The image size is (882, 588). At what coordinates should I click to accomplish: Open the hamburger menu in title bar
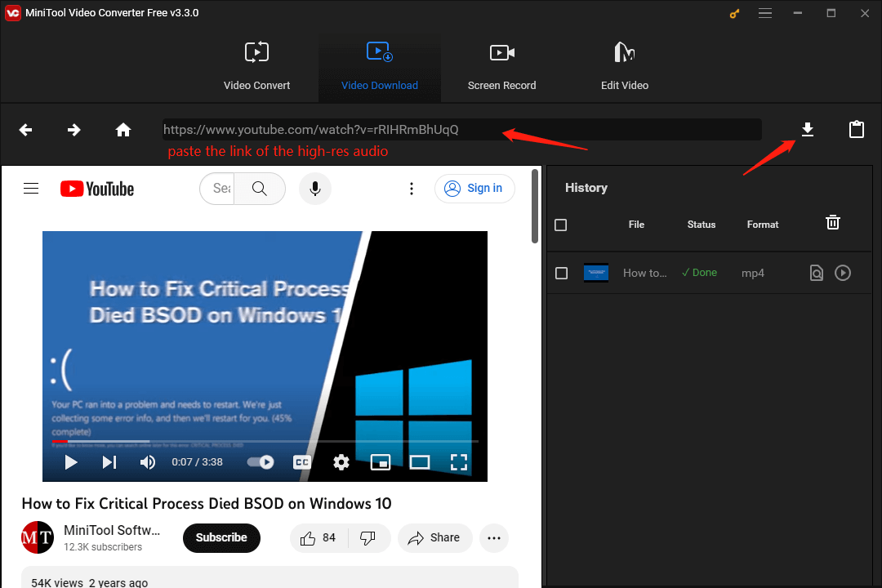765,13
